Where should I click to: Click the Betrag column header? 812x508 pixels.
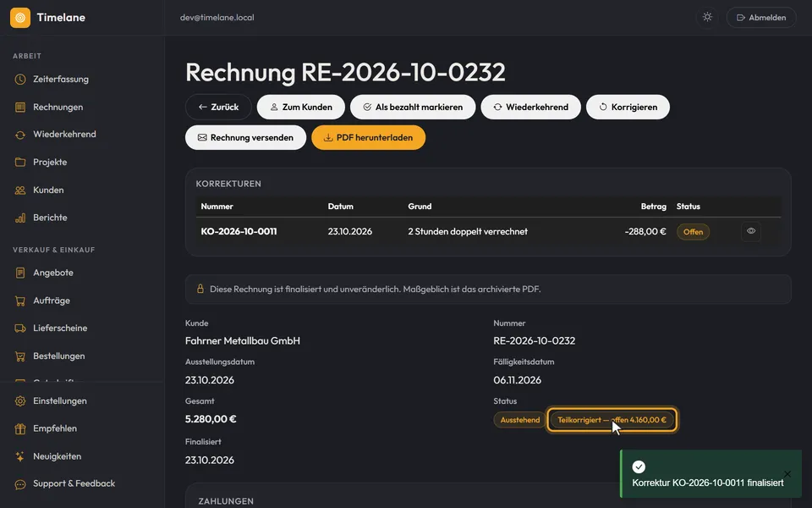654,207
